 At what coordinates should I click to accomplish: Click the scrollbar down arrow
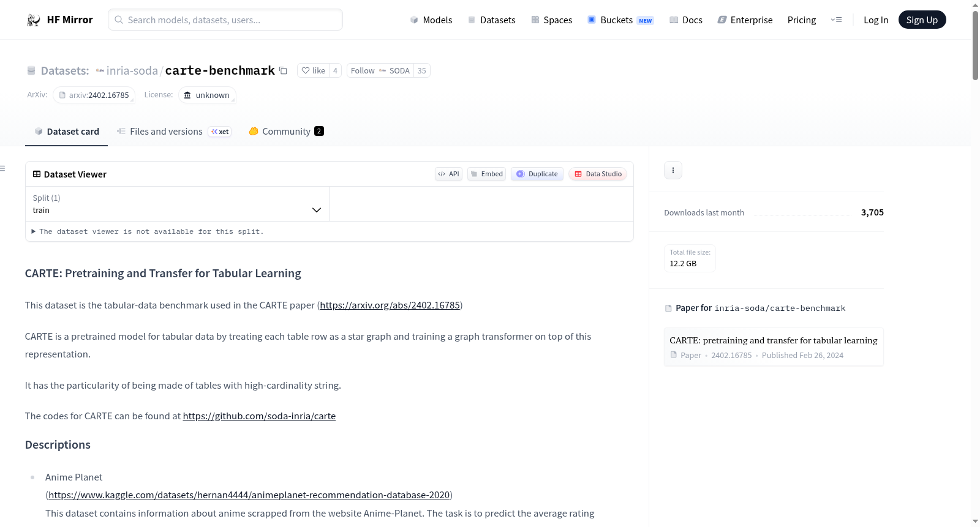975,521
